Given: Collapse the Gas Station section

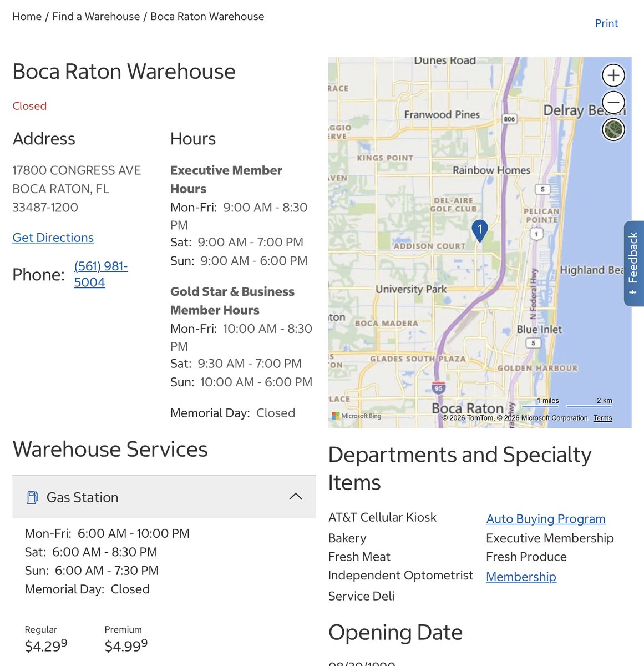Looking at the screenshot, I should 296,497.
